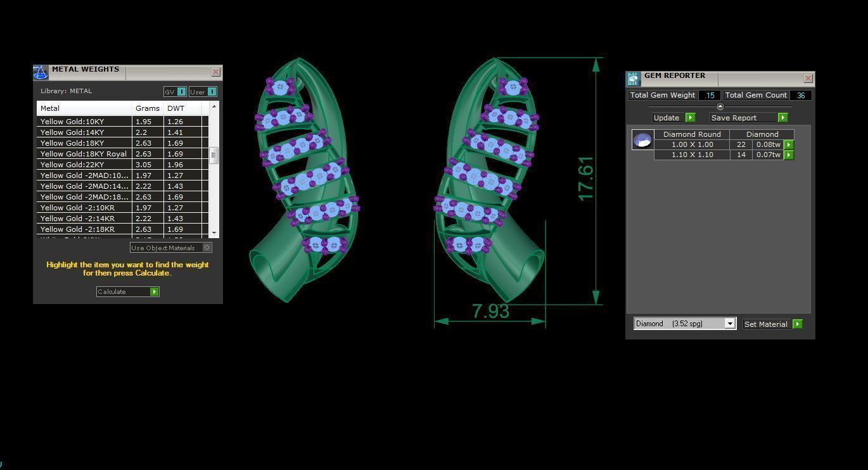The height and width of the screenshot is (470, 868).
Task: Click the Update button
Action: [x=673, y=117]
